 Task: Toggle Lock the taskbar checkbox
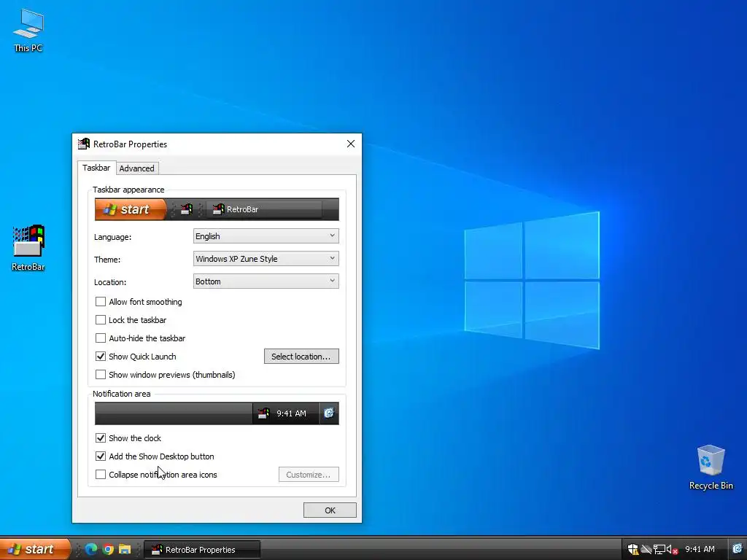tap(101, 320)
